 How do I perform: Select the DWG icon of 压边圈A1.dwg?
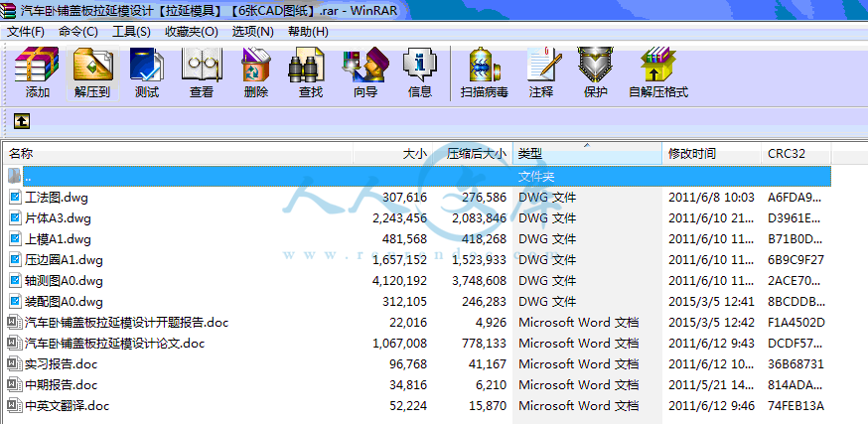point(15,259)
